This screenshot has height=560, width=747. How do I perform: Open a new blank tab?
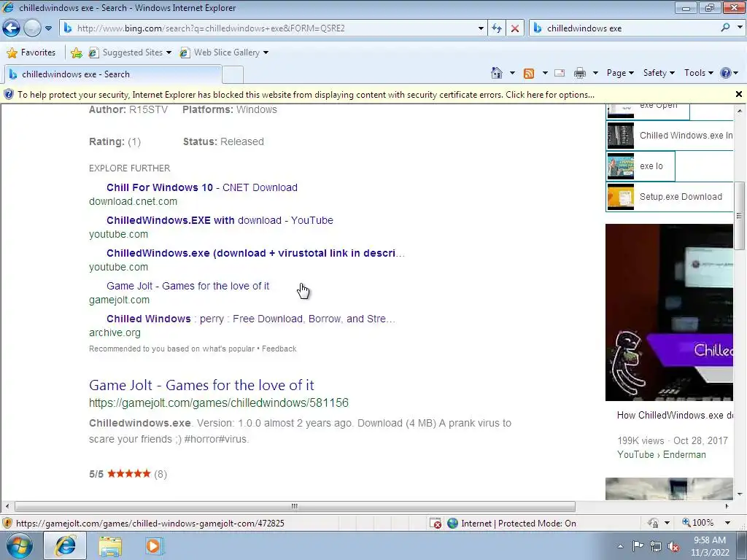(233, 75)
